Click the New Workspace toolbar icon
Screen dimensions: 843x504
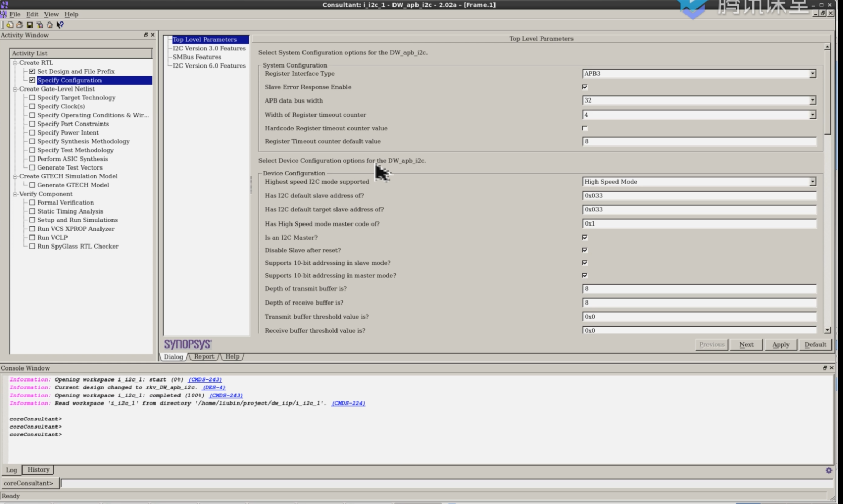tap(9, 25)
